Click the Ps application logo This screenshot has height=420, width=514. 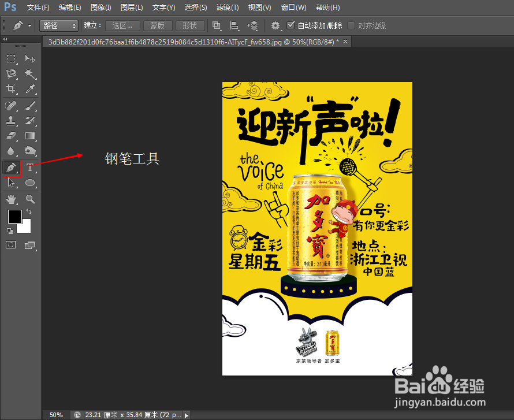coord(10,7)
